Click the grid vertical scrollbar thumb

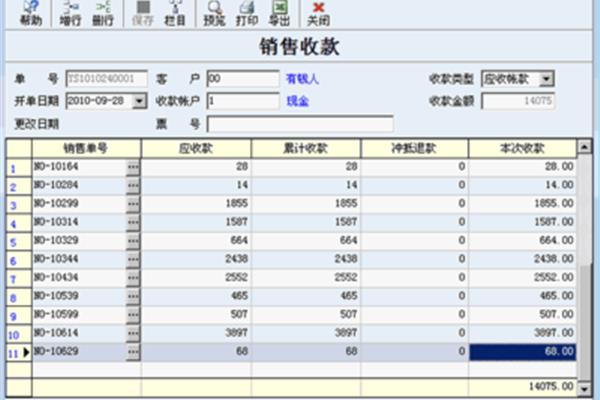(x=585, y=322)
